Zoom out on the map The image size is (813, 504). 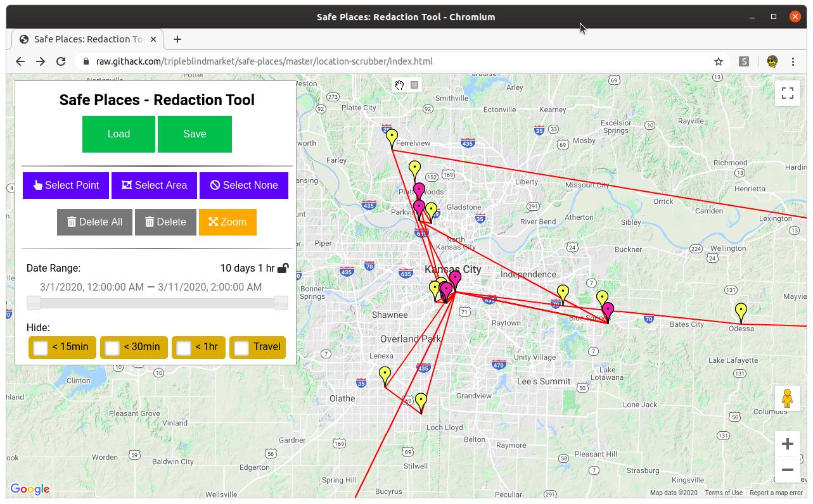click(788, 470)
